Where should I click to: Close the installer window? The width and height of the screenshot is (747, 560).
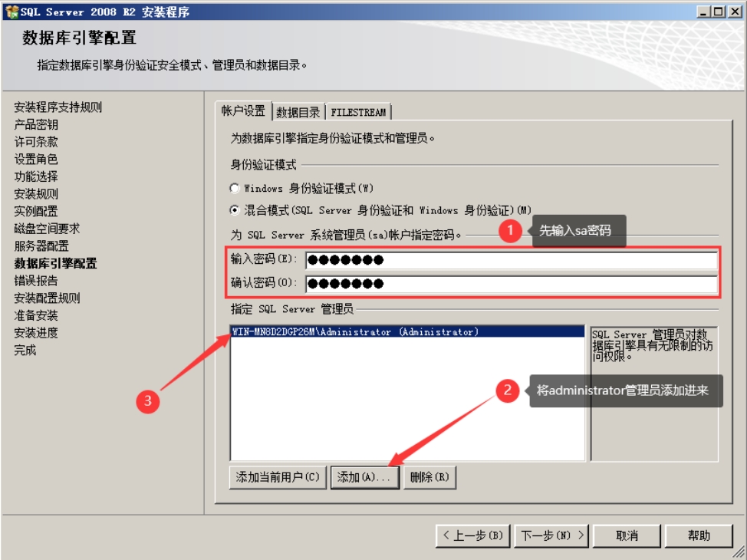click(x=734, y=12)
